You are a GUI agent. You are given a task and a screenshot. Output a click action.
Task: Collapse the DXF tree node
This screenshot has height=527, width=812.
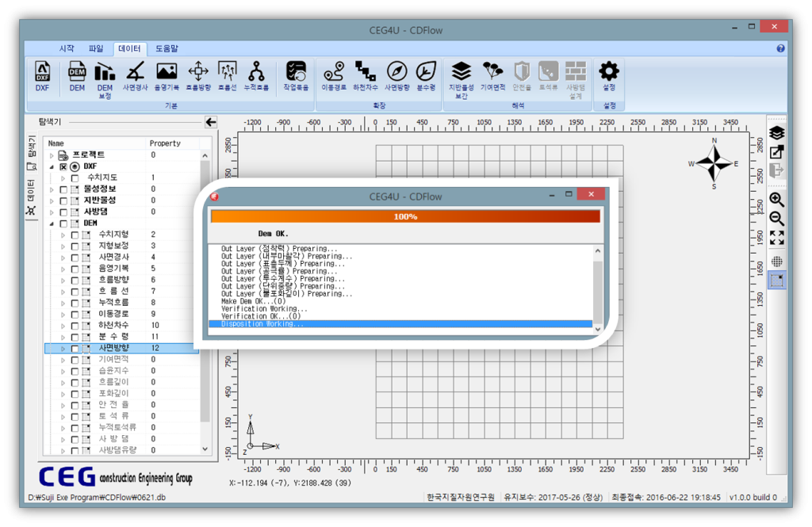(52, 166)
